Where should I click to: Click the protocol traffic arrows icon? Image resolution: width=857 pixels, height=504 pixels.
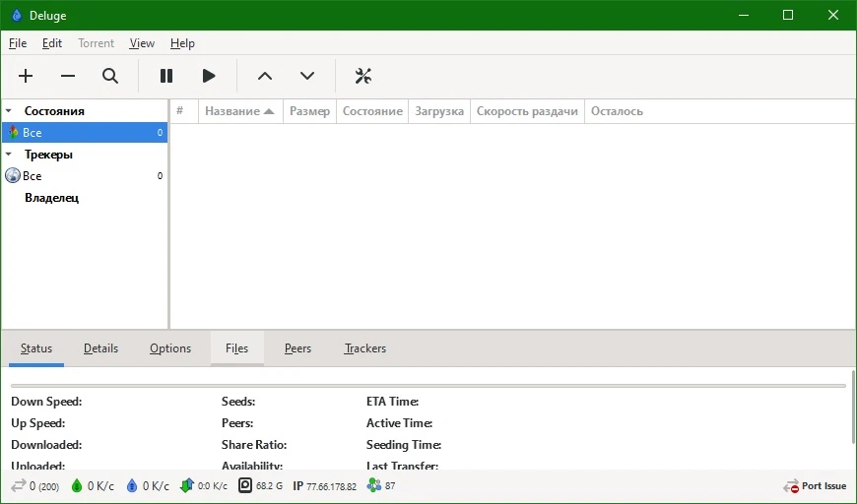[x=187, y=485]
